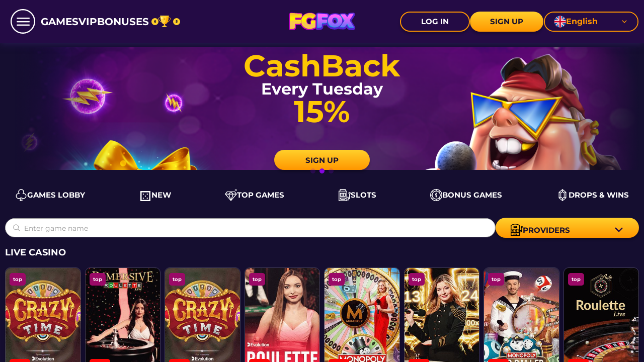Expand the Providers dropdown

click(567, 230)
